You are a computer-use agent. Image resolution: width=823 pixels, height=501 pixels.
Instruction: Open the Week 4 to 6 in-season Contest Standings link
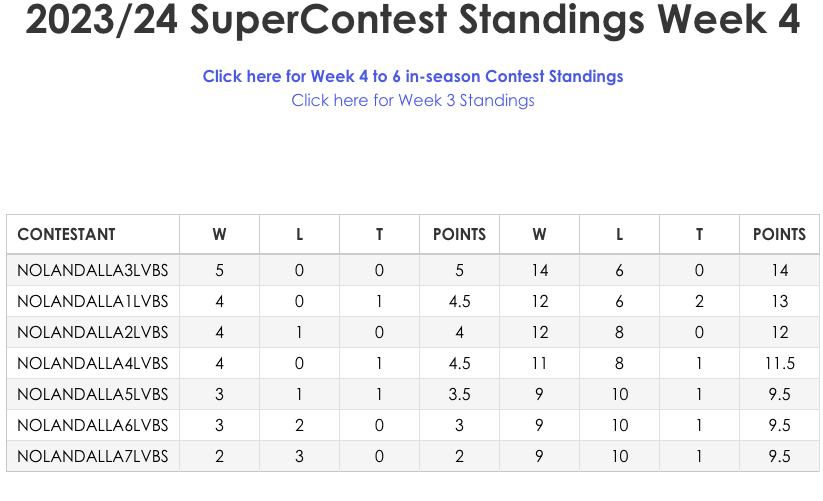point(412,76)
